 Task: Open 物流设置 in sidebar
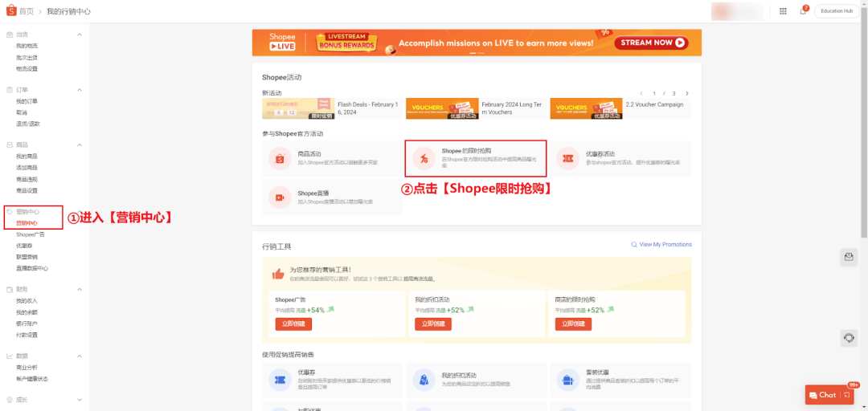(x=27, y=68)
